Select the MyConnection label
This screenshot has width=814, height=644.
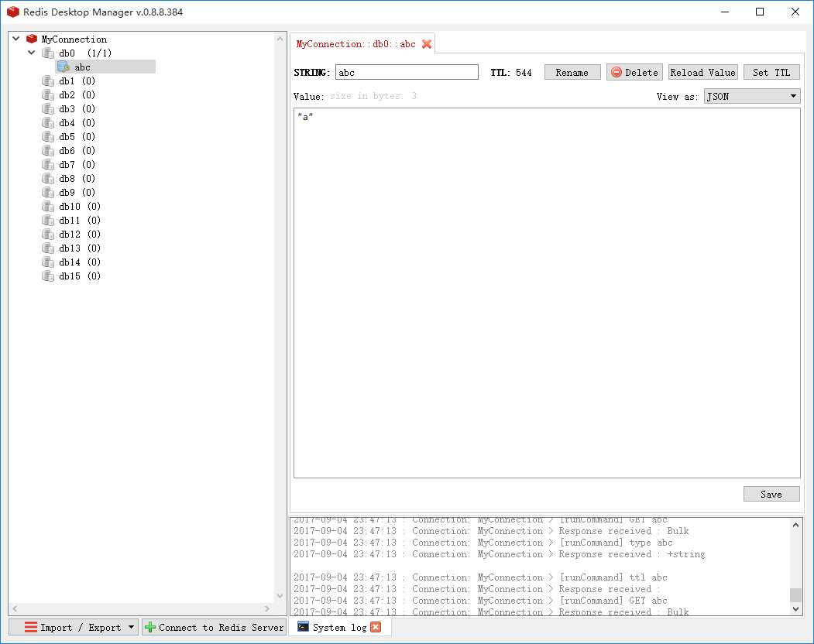[74, 39]
